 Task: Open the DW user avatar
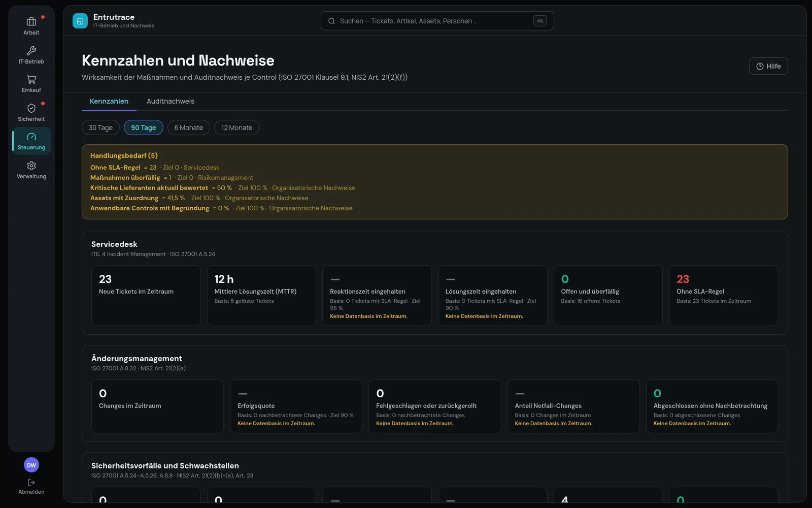(31, 465)
